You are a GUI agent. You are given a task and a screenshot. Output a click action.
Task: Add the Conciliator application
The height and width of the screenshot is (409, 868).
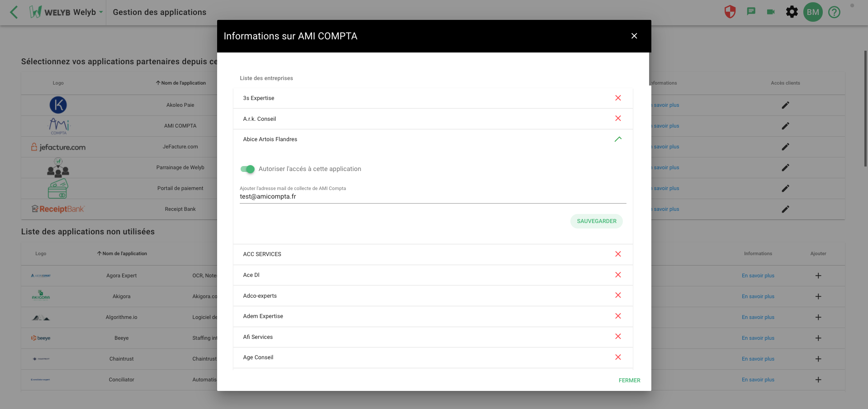[818, 380]
